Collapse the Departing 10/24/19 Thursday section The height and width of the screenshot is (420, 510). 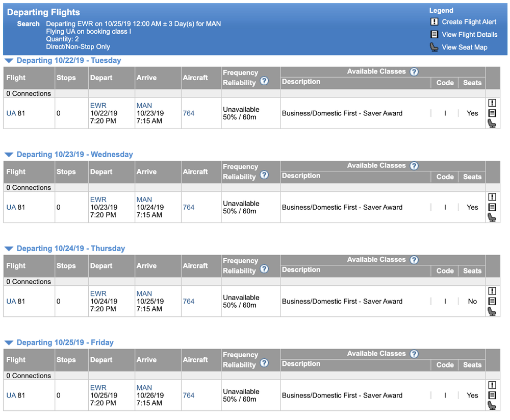[9, 249]
